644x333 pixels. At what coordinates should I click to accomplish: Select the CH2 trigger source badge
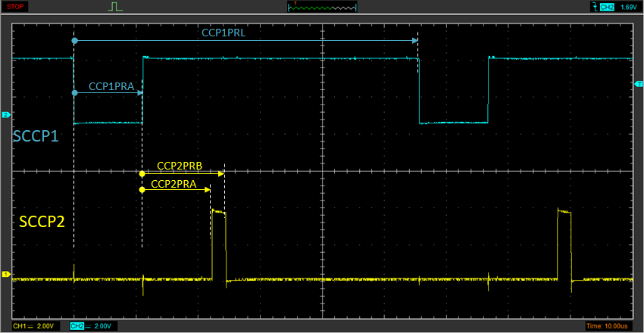607,7
